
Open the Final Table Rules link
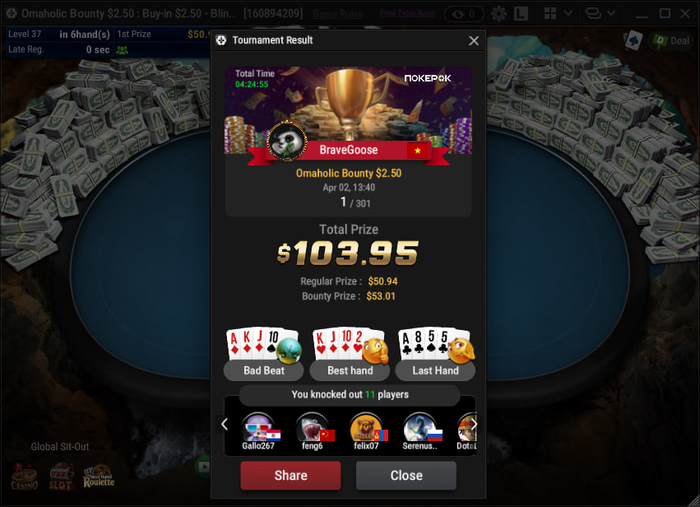tap(408, 13)
